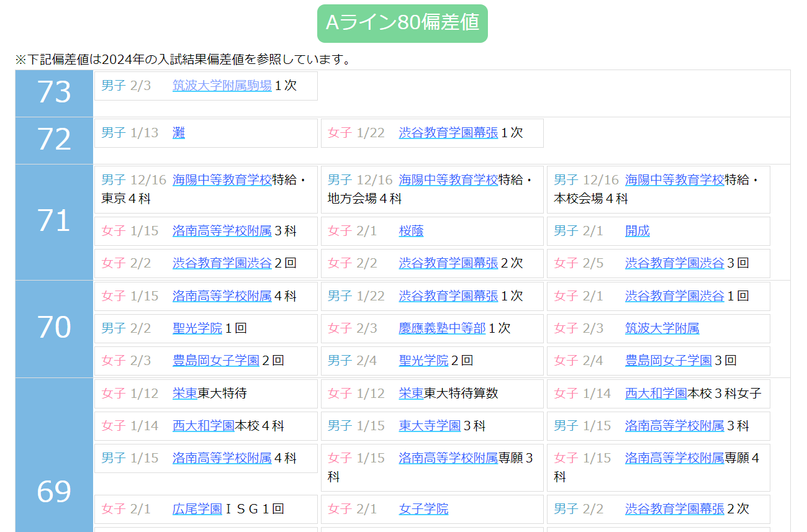Click 女子 2/1 label beside 広尾学園
The image size is (807, 532).
tap(127, 509)
